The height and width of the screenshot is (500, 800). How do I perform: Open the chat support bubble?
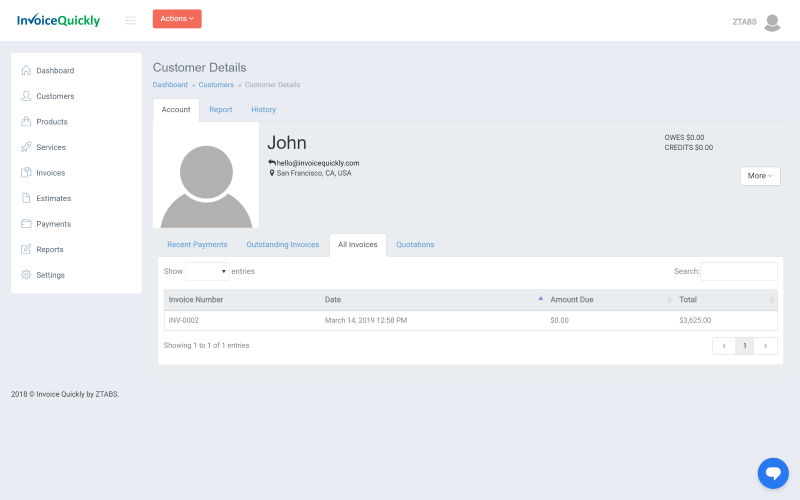[x=773, y=473]
